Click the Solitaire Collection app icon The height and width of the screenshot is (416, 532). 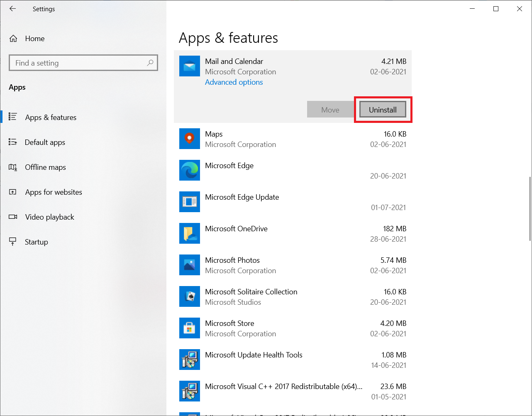point(190,296)
